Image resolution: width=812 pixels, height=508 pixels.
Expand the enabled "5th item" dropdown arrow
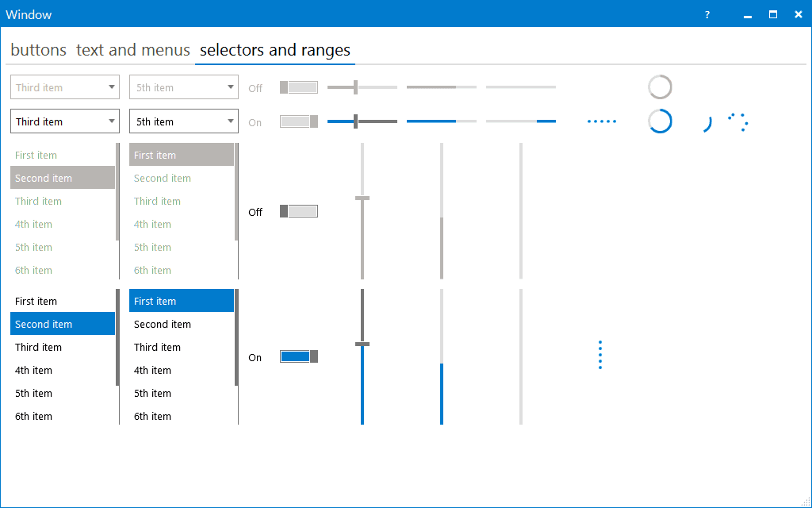coord(231,121)
